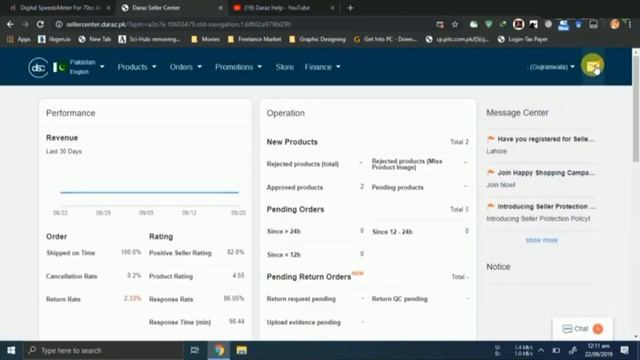Open the Graphic Designing bookmarks folder
Viewport: 640px width, 360px height.
tap(318, 40)
